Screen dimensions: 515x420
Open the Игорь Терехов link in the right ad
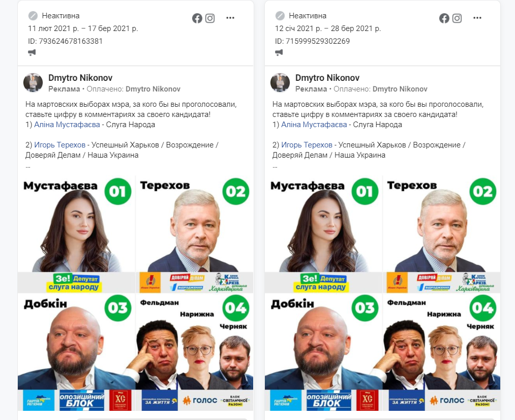point(307,145)
